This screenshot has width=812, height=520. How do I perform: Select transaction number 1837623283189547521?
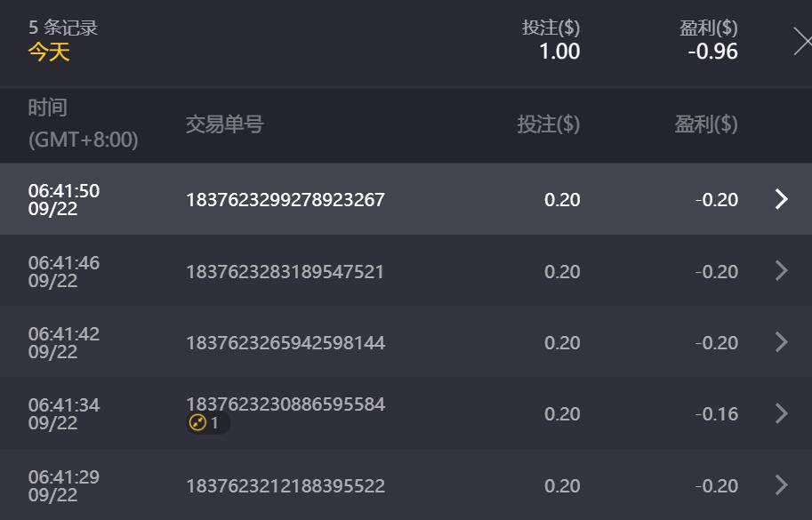coord(285,271)
